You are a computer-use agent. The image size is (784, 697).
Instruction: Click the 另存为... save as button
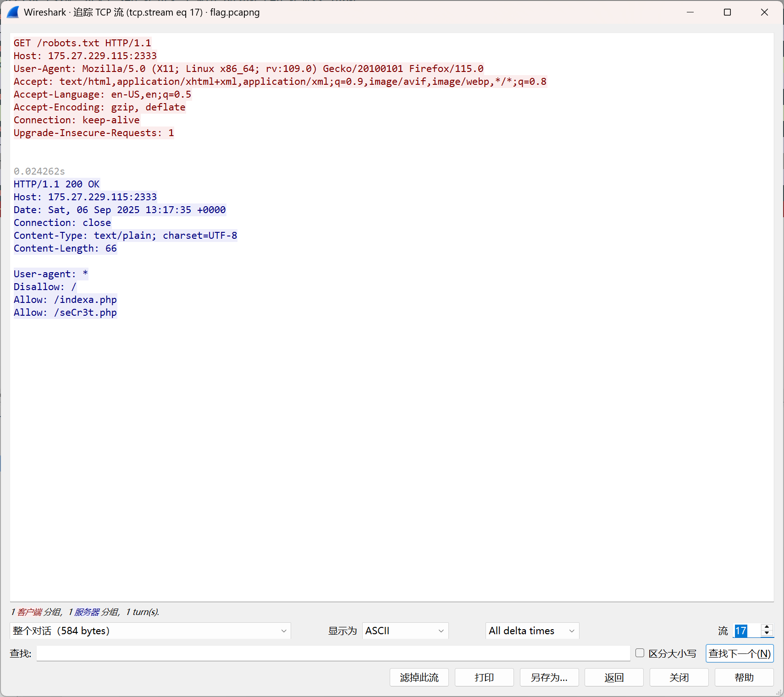click(549, 677)
